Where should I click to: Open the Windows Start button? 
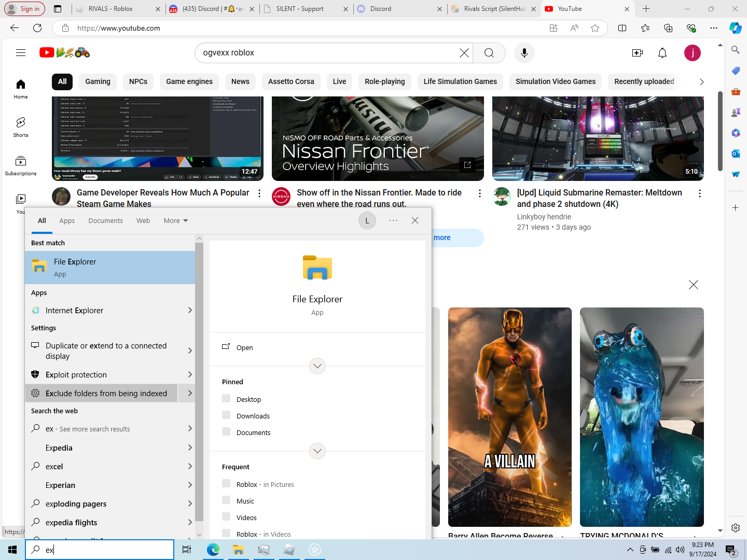pyautogui.click(x=12, y=550)
